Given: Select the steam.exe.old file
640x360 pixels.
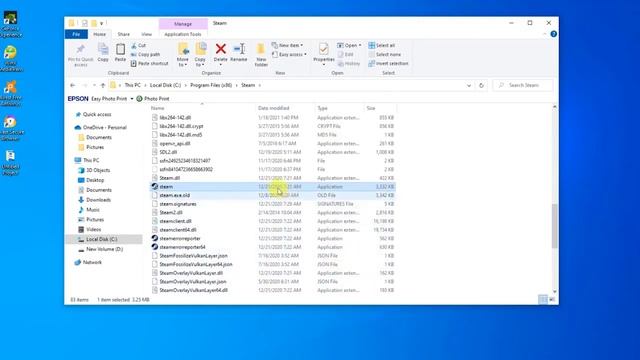Looking at the screenshot, I should click(272, 196).
